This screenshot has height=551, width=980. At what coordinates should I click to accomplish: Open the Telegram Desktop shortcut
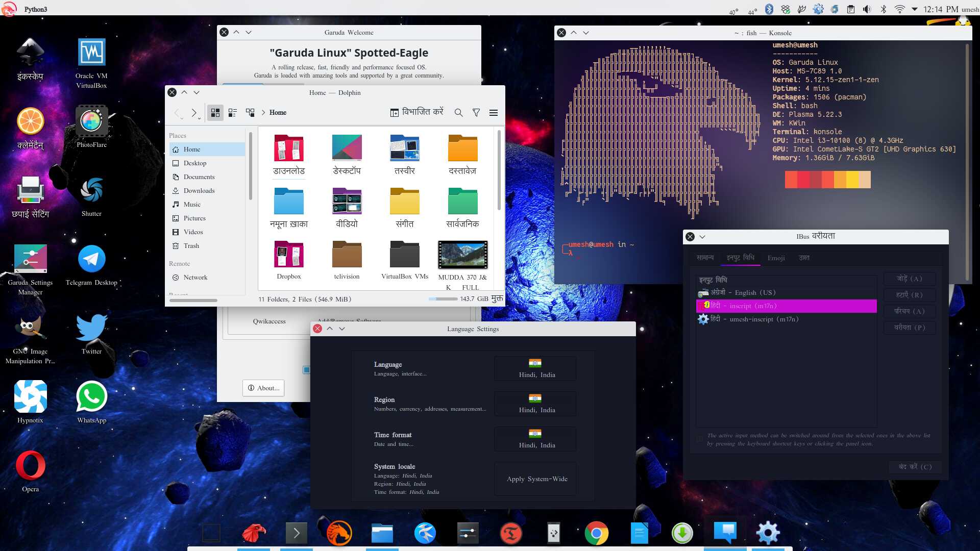point(91,260)
